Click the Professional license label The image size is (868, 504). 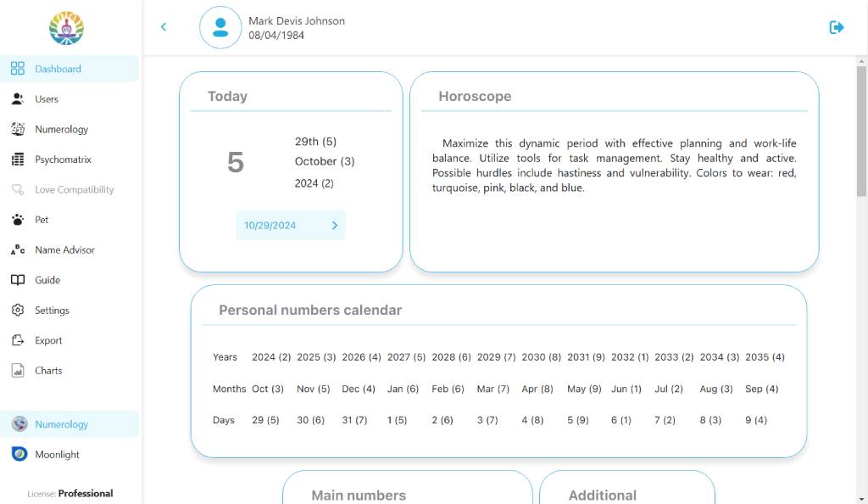tap(86, 493)
